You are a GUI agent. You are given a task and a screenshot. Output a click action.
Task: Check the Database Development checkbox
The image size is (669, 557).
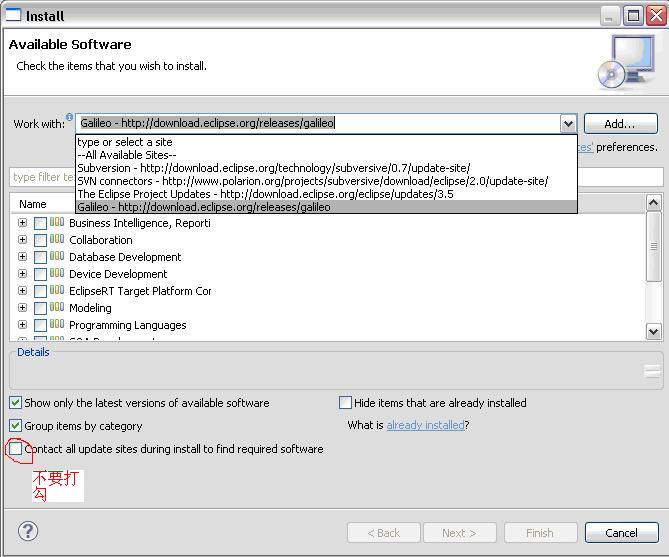click(x=40, y=257)
